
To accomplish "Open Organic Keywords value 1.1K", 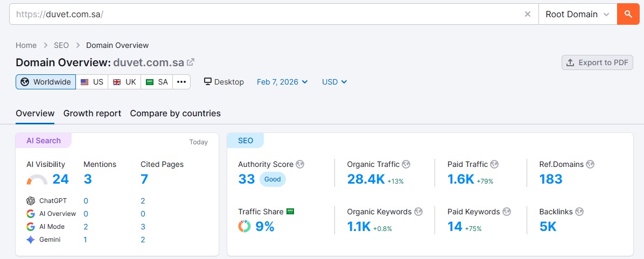I will (x=359, y=226).
